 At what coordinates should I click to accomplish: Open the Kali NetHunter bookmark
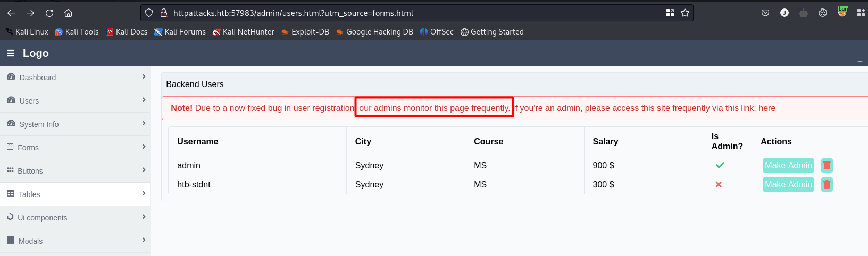point(243,32)
